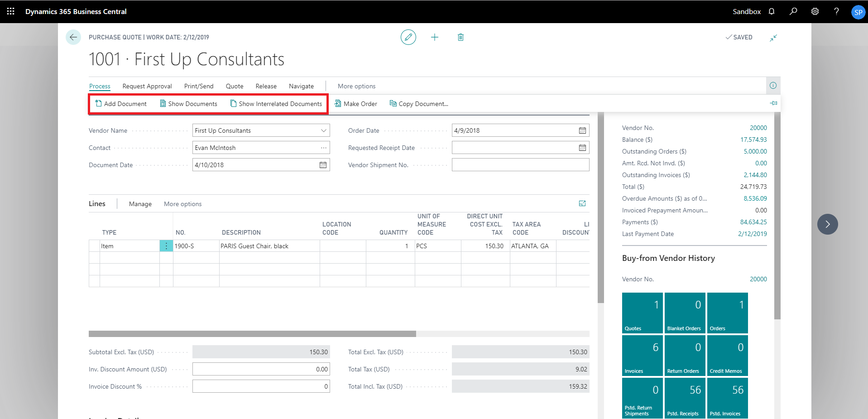
Task: Go back using the left arrow button
Action: click(x=73, y=37)
